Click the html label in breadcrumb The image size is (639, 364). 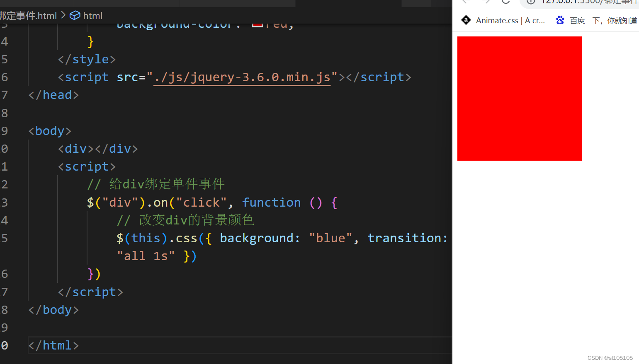(x=93, y=16)
